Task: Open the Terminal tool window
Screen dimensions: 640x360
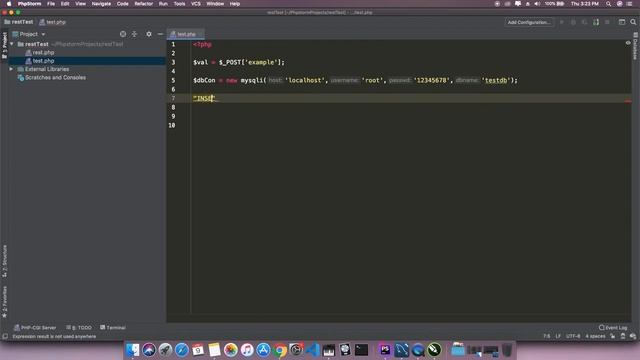Action: coord(113,327)
